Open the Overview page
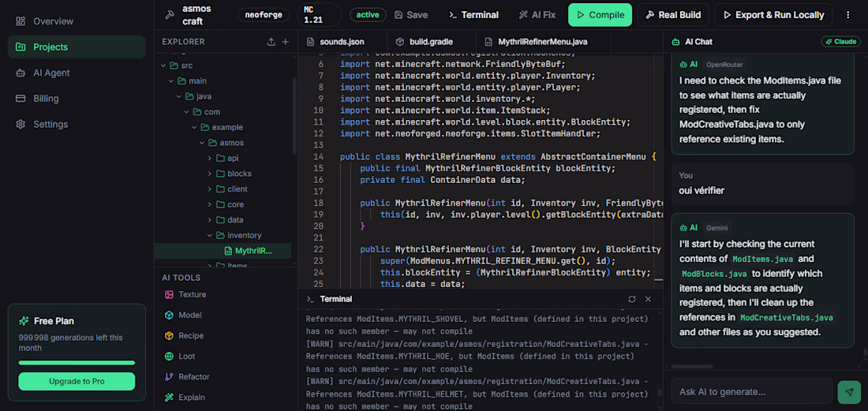The image size is (868, 411). (x=77, y=21)
